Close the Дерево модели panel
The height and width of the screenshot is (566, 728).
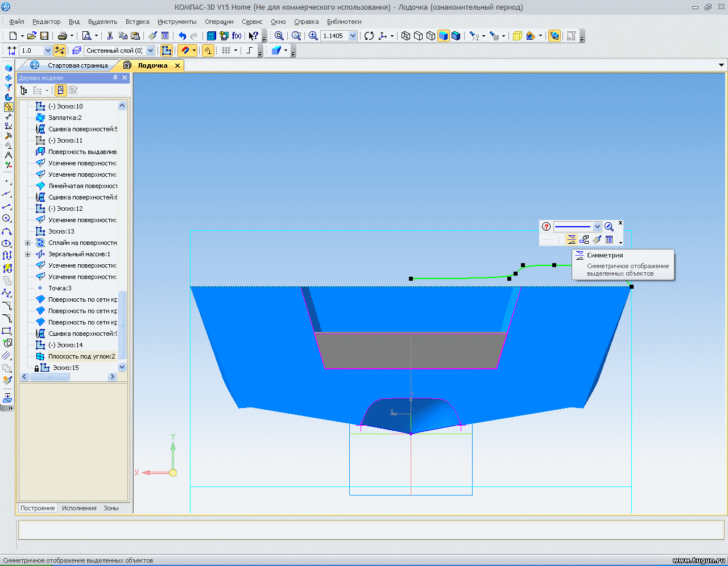(x=125, y=78)
